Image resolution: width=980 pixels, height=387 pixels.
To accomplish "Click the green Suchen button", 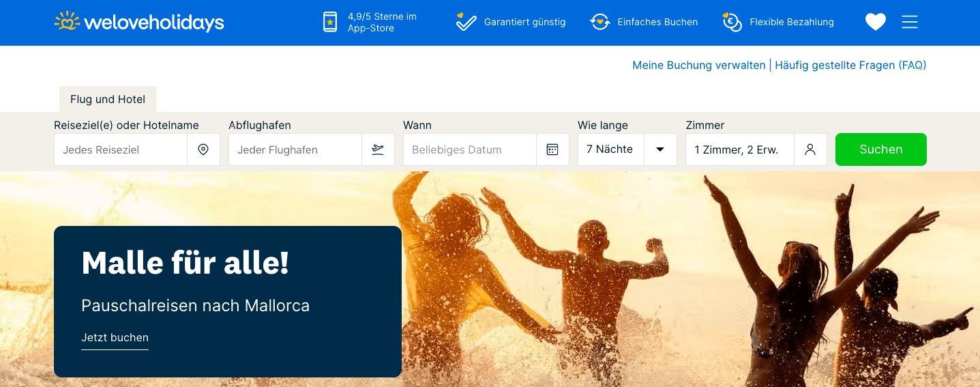I will 880,149.
